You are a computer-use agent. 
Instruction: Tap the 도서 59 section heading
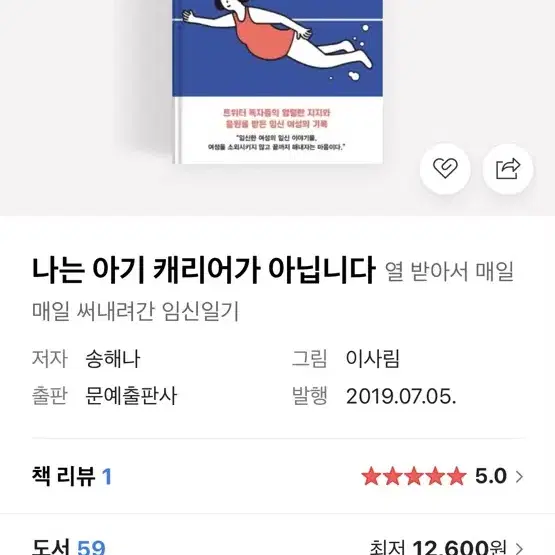tap(69, 547)
